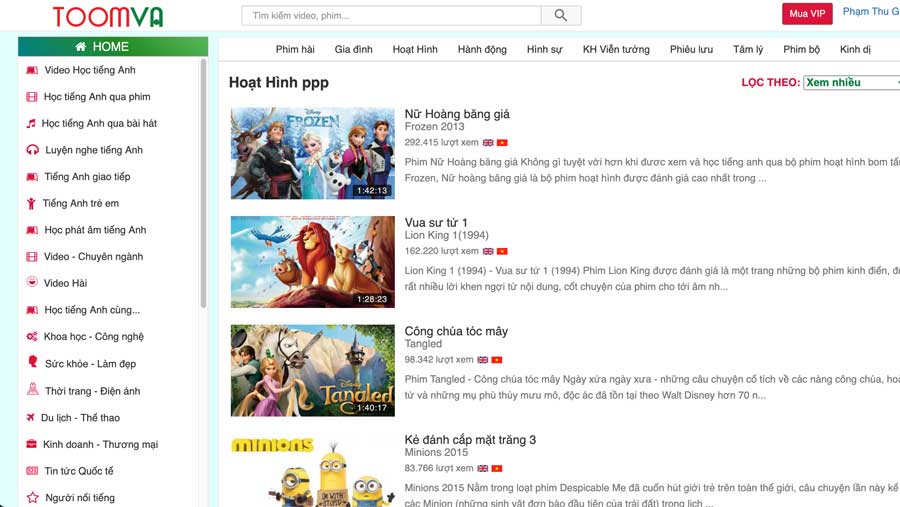Click book icon beside Học tiếng Anh cùng...

point(32,310)
